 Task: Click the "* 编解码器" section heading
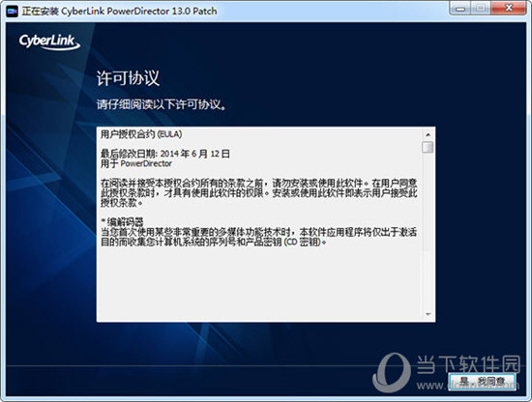[x=122, y=222]
